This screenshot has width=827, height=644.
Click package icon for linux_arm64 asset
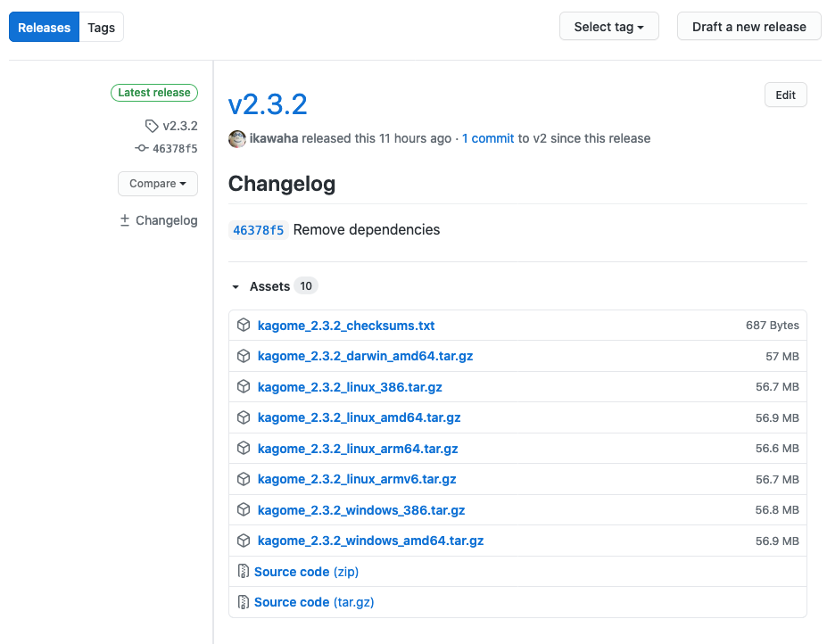coord(244,448)
